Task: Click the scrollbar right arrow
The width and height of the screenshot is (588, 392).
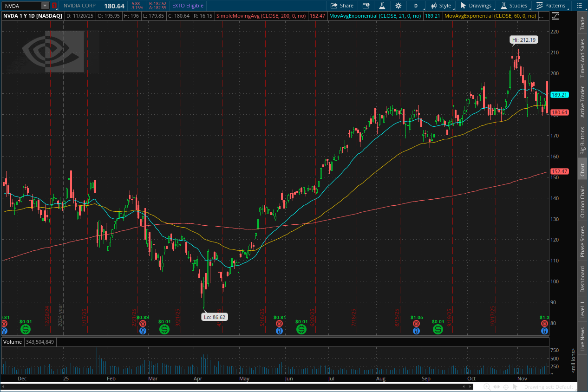Action: coord(470,387)
